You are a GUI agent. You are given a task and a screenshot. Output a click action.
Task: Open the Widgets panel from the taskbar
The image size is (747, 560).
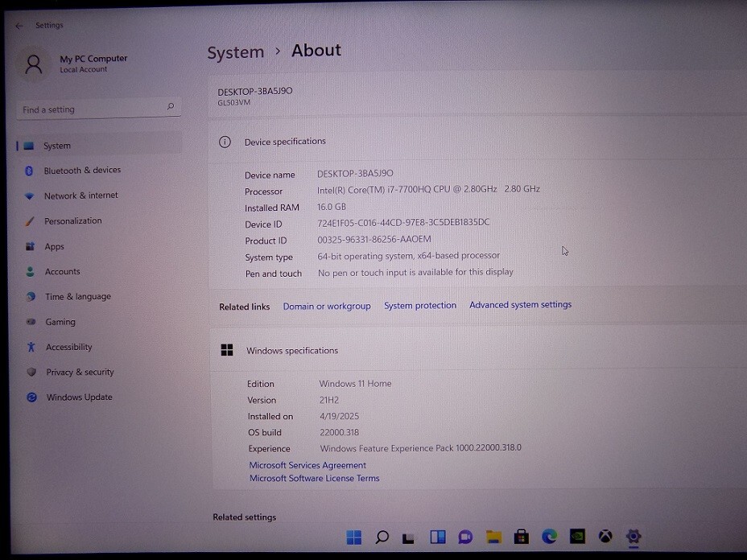coord(437,537)
